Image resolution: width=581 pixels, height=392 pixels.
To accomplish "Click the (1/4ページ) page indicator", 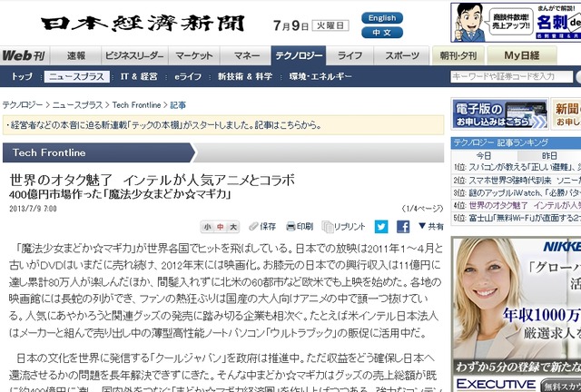I will 422,209.
